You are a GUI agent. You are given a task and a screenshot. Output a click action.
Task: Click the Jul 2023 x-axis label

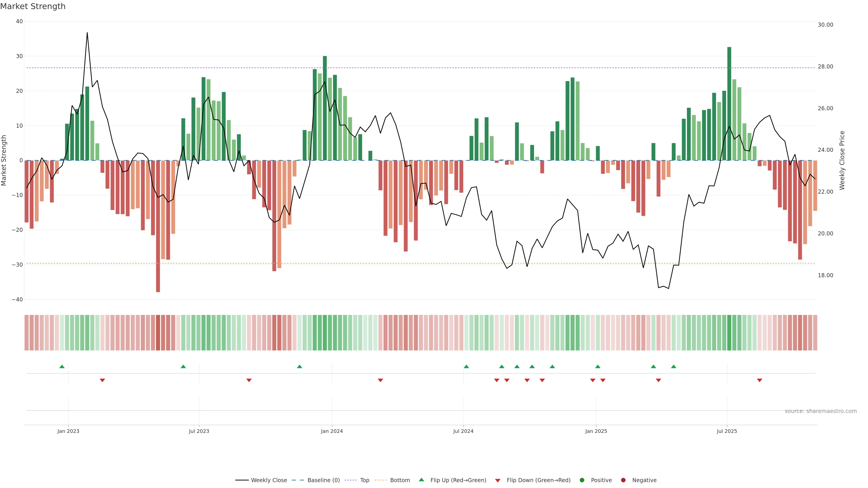pyautogui.click(x=199, y=431)
